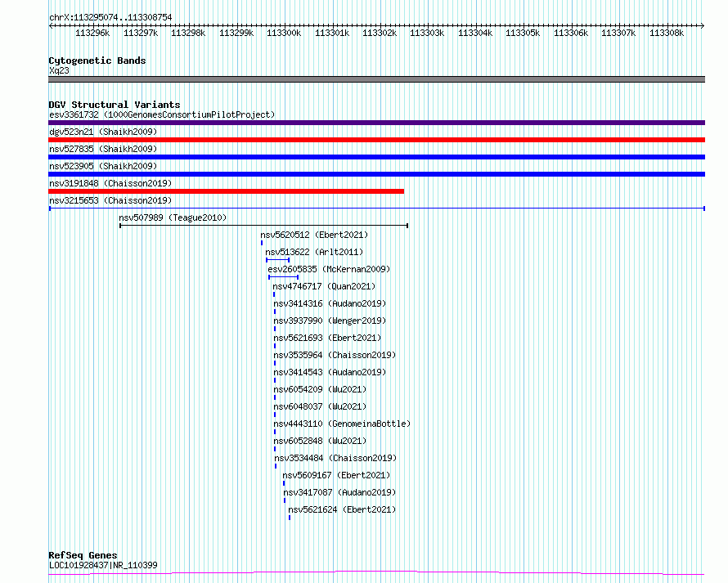Click the 113299k ruler tick label
This screenshot has height=583, width=728.
pyautogui.click(x=236, y=33)
